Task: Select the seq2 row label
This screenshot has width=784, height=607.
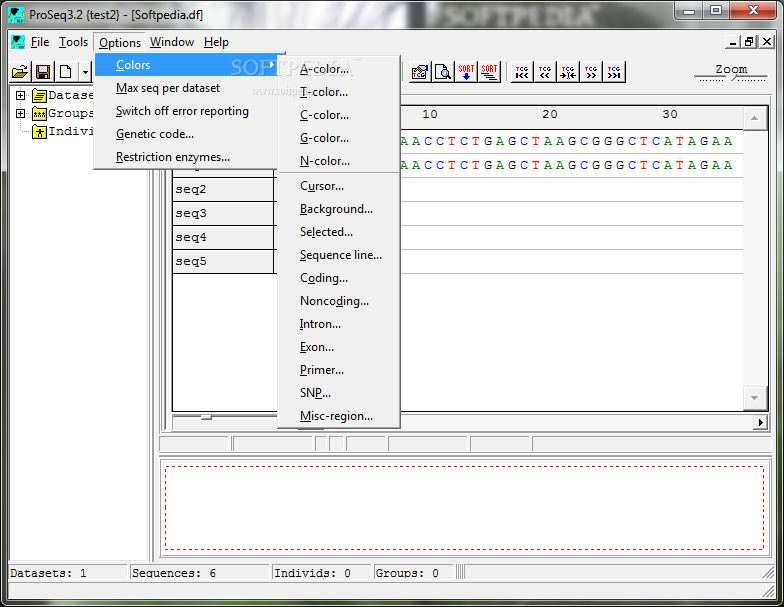Action: 224,190
